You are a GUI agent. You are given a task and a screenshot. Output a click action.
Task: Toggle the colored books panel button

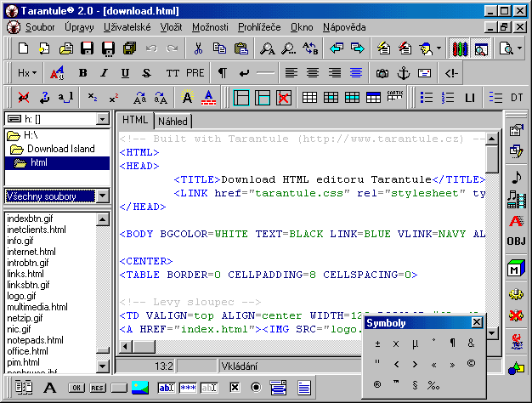[460, 48]
